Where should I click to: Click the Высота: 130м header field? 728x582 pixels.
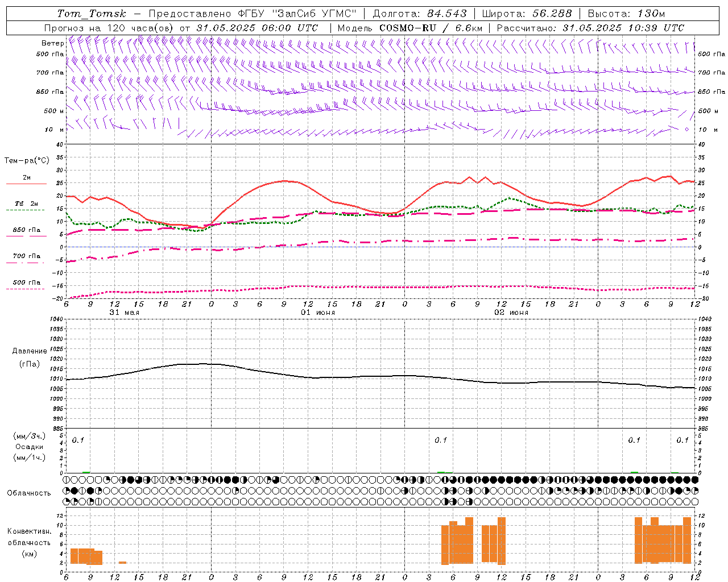pyautogui.click(x=626, y=14)
